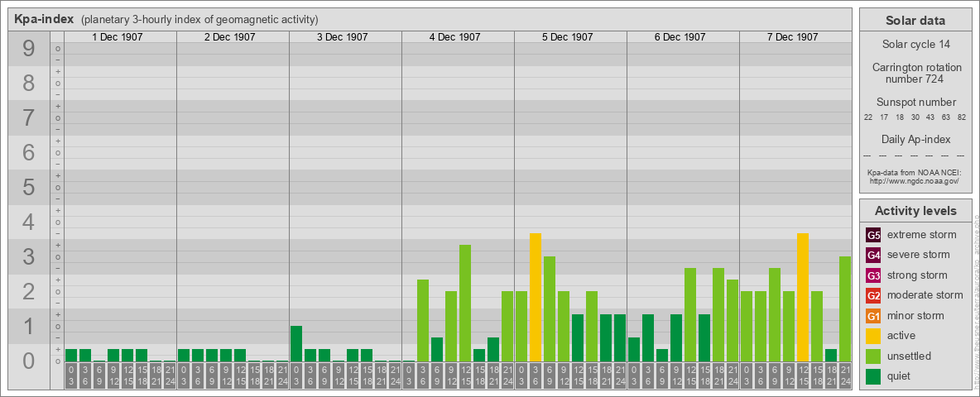Click the G5 extreme storm badge
The width and height of the screenshot is (980, 397).
(x=873, y=236)
